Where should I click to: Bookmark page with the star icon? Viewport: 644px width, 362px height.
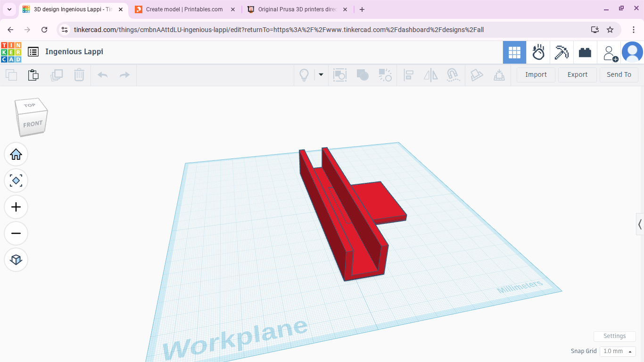coord(610,30)
